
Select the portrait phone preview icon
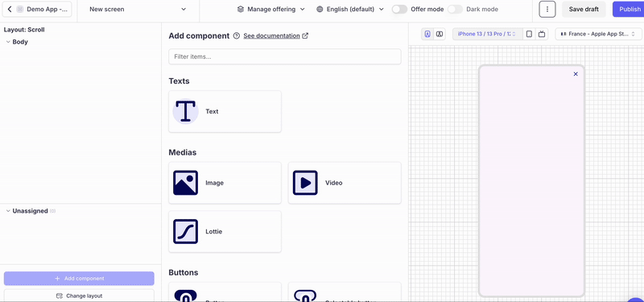pos(427,34)
